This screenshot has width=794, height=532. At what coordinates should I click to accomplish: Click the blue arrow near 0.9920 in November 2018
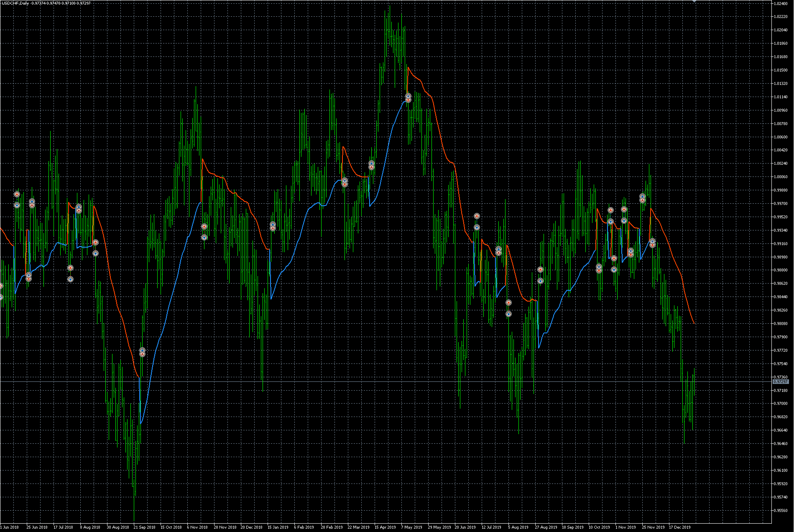tap(204, 237)
